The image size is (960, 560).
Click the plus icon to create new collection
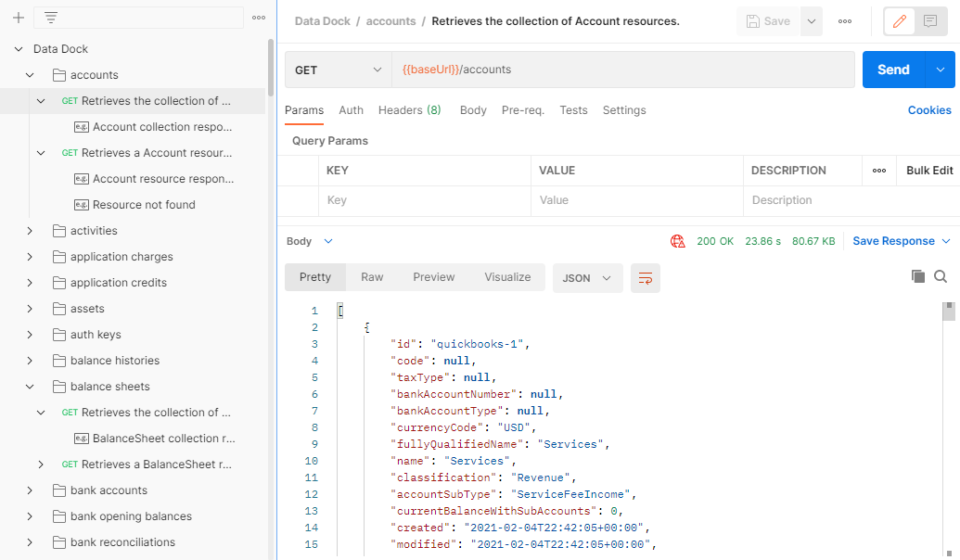(x=19, y=18)
